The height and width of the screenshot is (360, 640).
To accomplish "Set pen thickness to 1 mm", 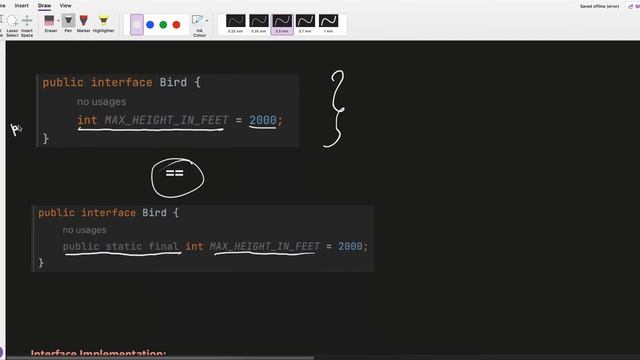I will [x=329, y=24].
